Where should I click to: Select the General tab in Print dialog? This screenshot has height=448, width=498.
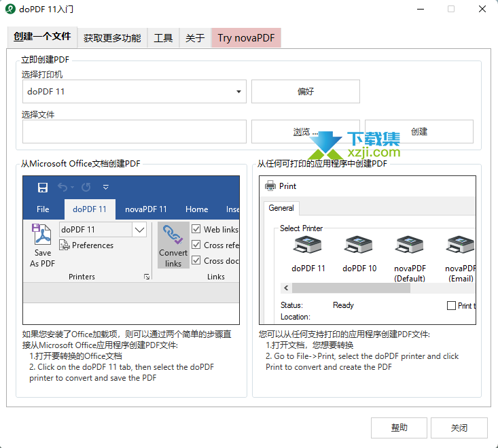pos(281,208)
